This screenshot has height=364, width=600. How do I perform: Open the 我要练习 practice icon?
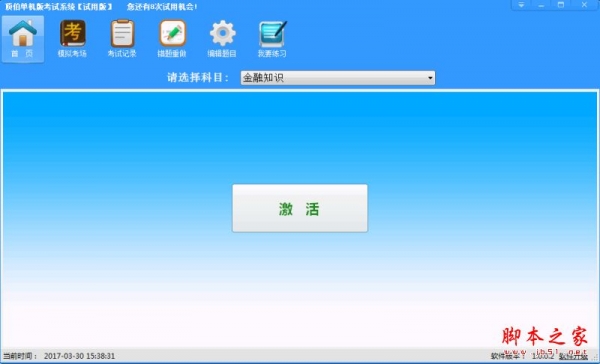coord(272,39)
